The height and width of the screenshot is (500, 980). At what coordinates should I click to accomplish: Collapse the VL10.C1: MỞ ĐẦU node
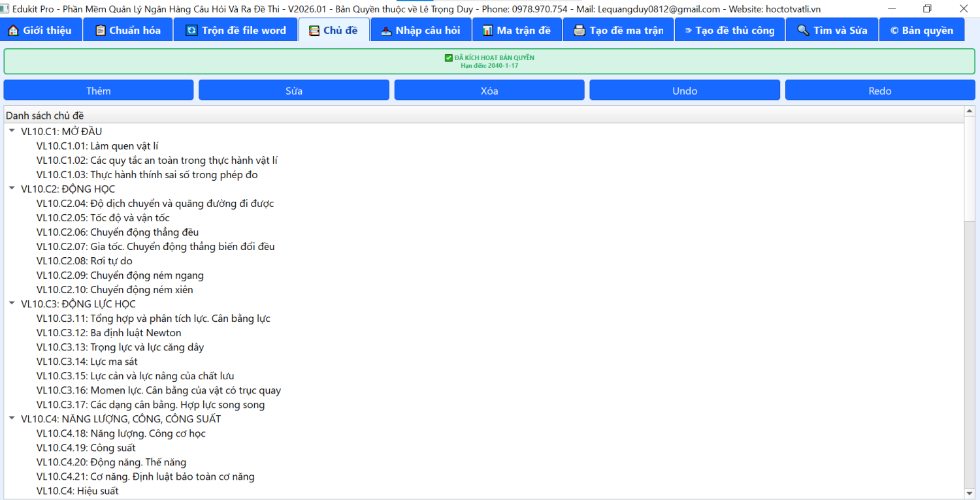coord(12,131)
